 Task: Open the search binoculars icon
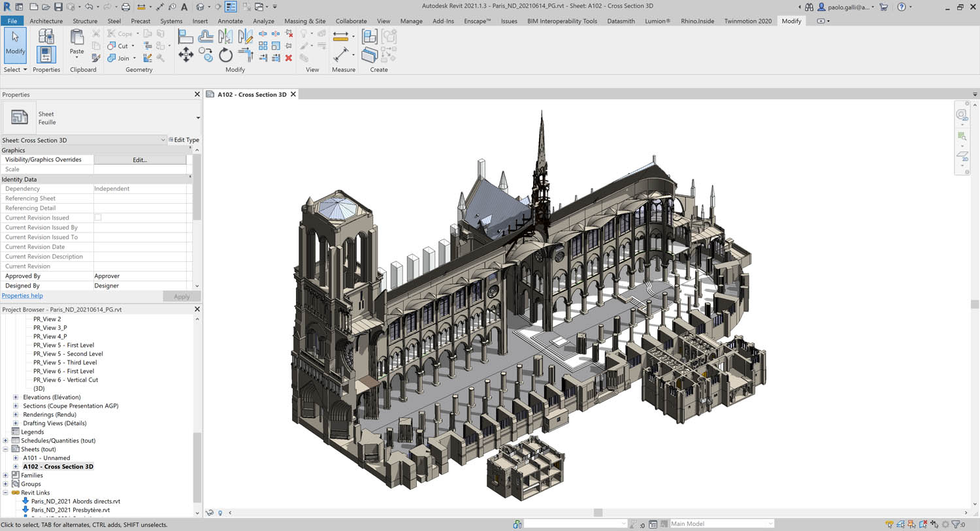click(x=809, y=7)
